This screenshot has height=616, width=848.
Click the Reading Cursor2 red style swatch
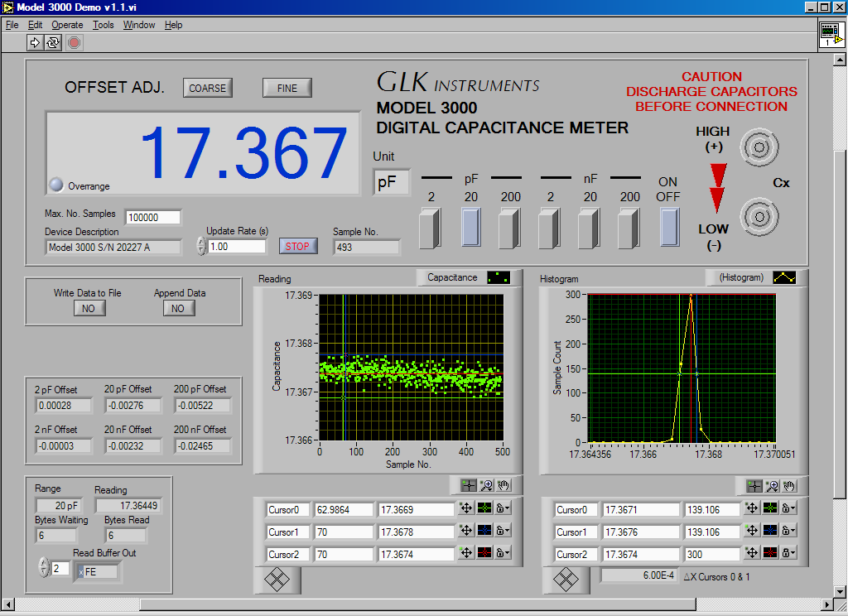pos(484,553)
